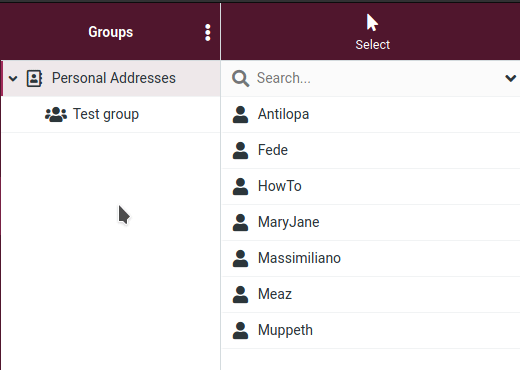Screen dimensions: 520x370
Task: Click the person icon beside MaryJane
Action: click(240, 222)
